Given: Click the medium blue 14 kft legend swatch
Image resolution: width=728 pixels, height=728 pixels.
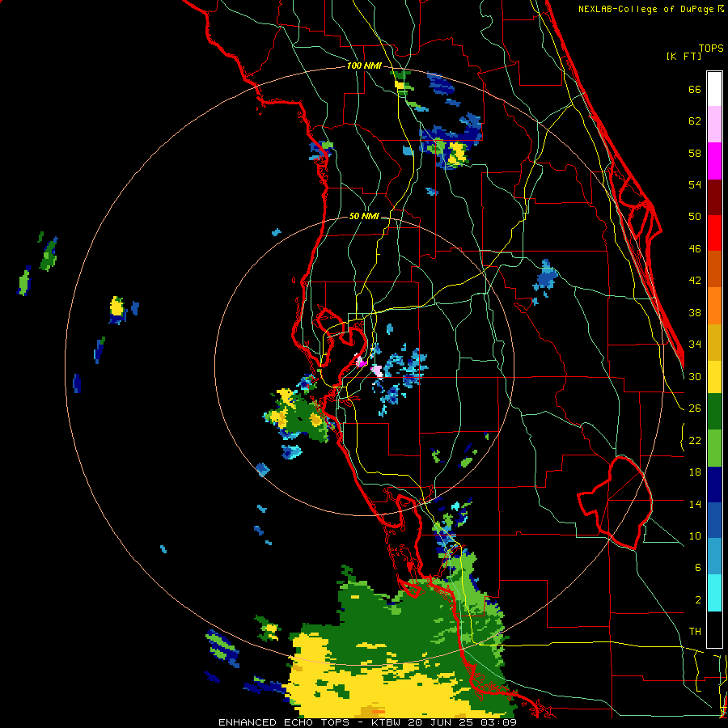Looking at the screenshot, I should click(714, 521).
